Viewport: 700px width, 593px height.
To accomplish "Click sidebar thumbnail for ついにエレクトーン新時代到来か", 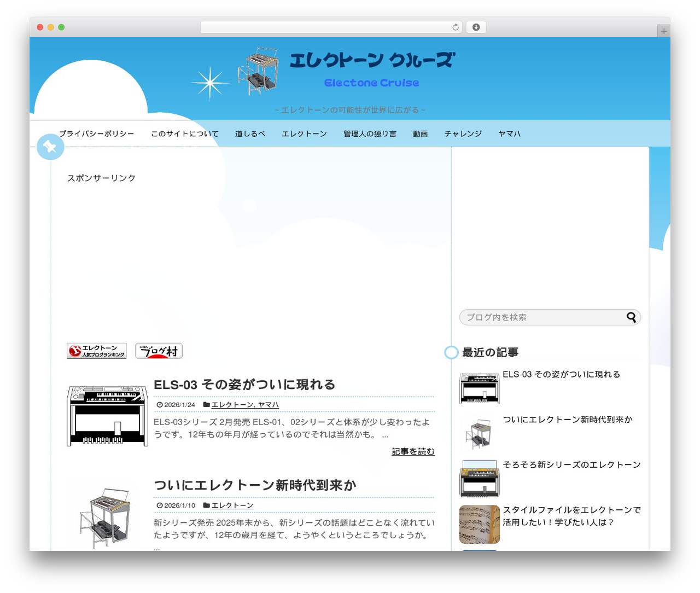I will pyautogui.click(x=480, y=434).
